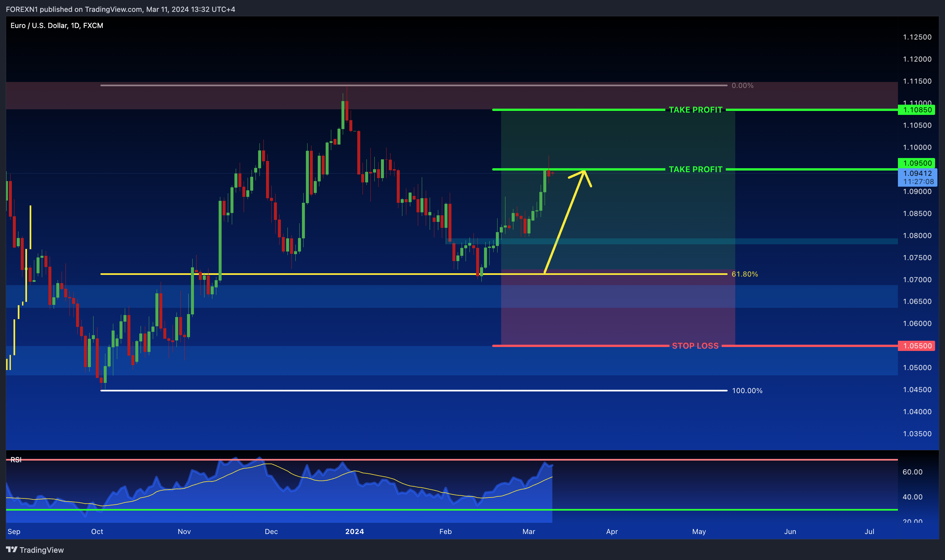Screen dimensions: 945x560
Task: Click the FOREXN1 published on TradingView.com header
Action: pyautogui.click(x=121, y=10)
